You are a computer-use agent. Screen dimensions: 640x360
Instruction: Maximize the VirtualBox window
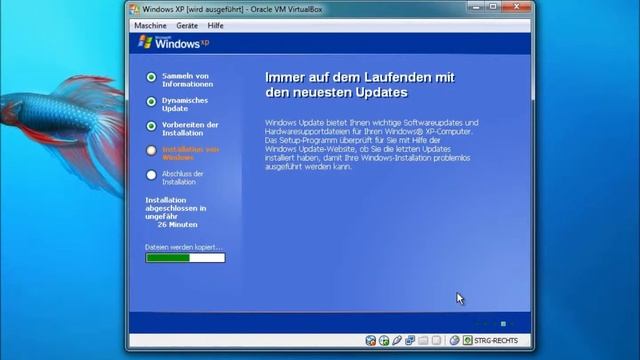pyautogui.click(x=493, y=7)
